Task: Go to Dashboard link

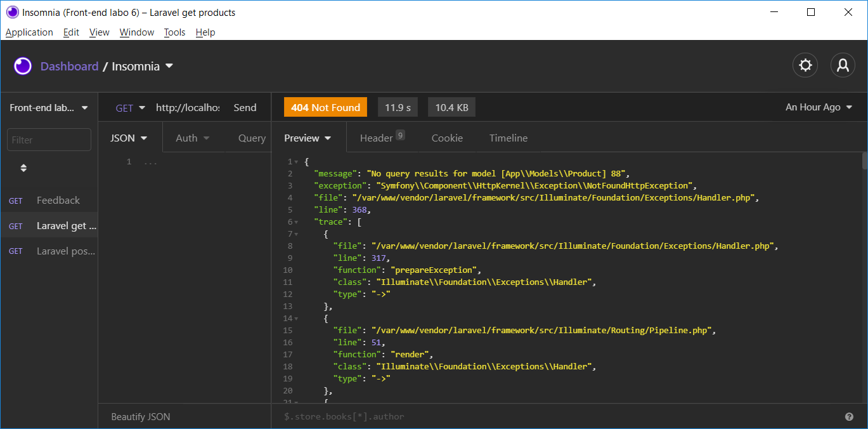Action: [x=69, y=66]
